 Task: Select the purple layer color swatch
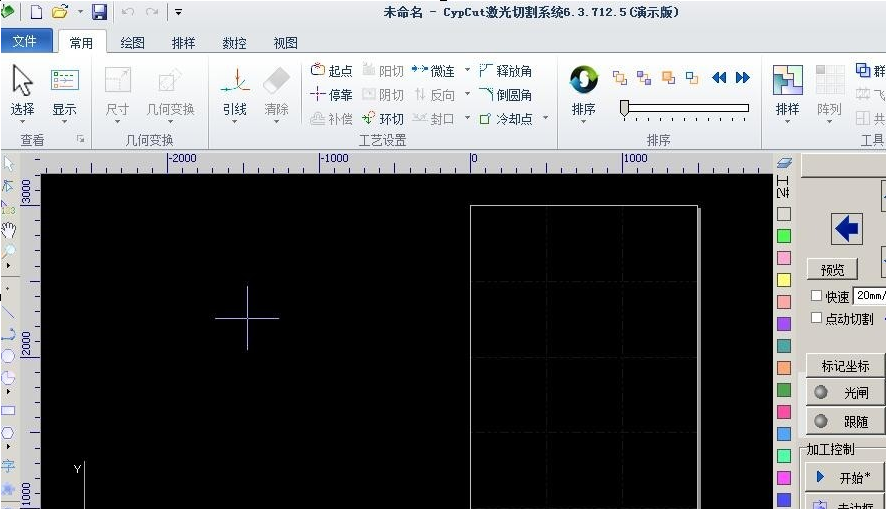(784, 324)
